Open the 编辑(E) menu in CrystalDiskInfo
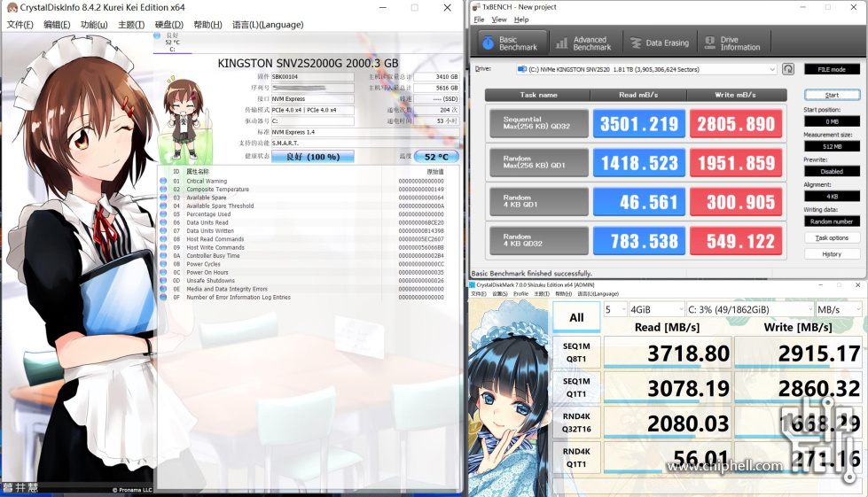The height and width of the screenshot is (497, 868). 57,25
